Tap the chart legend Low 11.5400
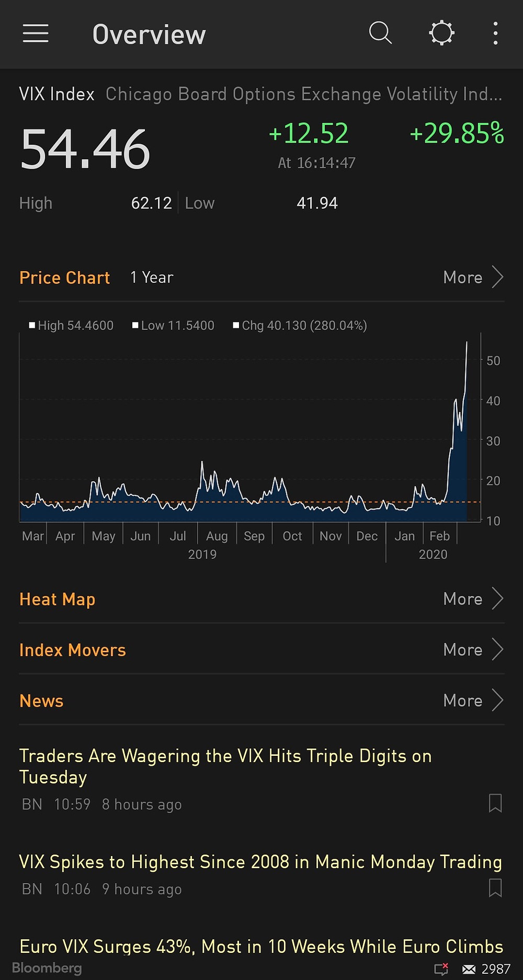 173,325
